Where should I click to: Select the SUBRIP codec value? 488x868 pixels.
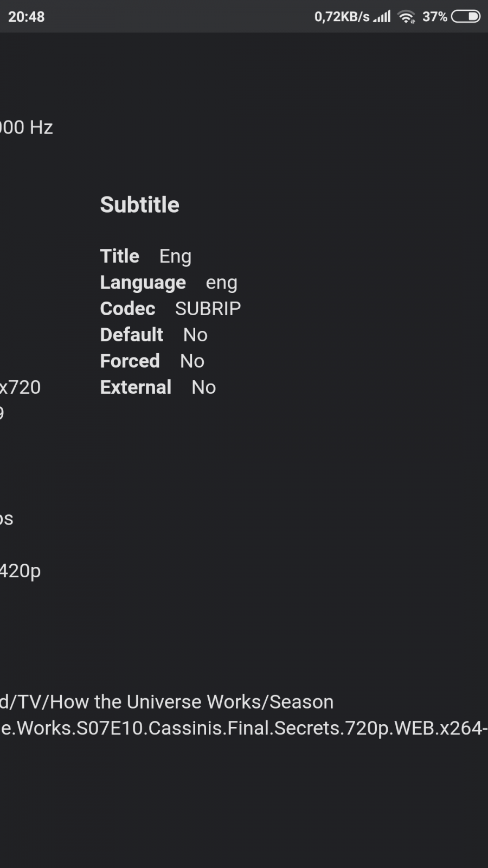click(208, 309)
